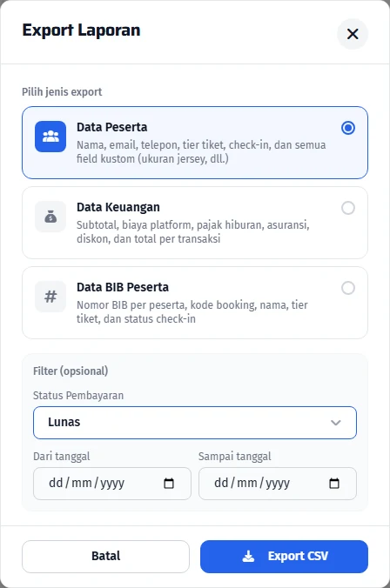
Task: Select the Data BIB Peserta radio button
Action: [x=348, y=288]
